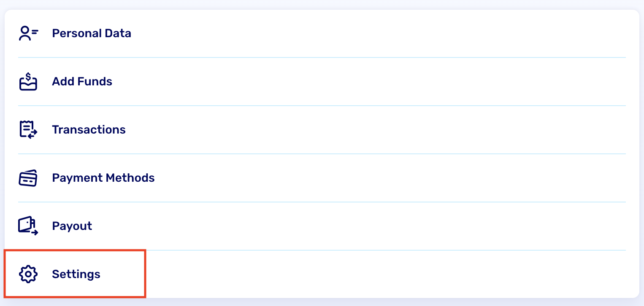Select the Add Funds text label
Image resolution: width=644 pixels, height=306 pixels.
[82, 82]
